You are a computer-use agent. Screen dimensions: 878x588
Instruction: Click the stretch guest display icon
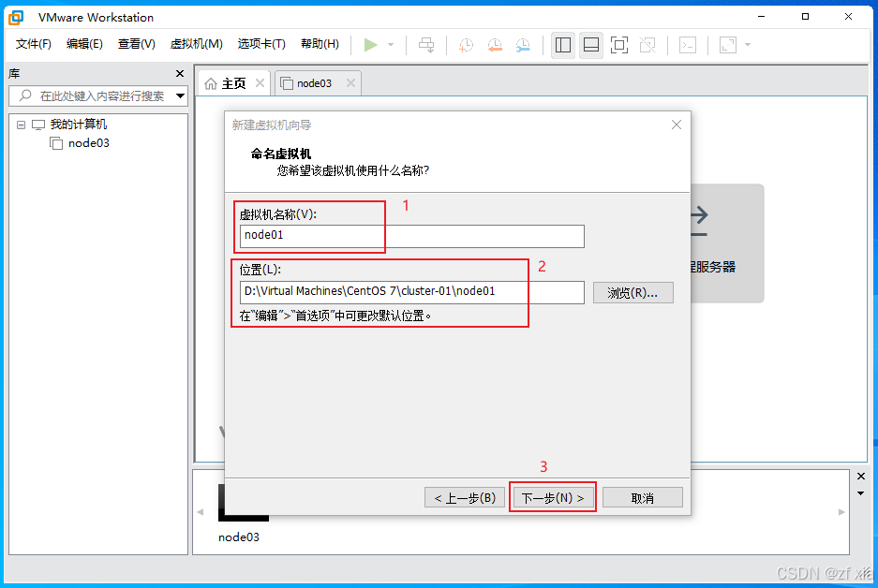(x=728, y=45)
